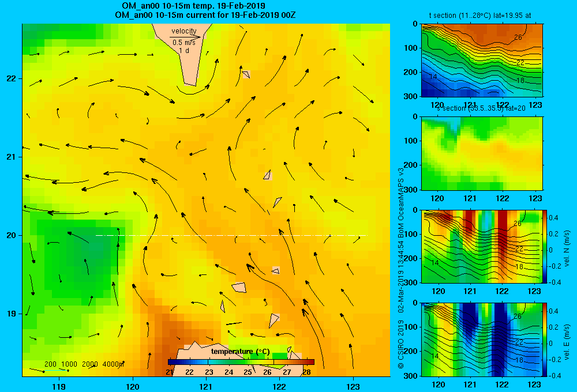
Task: Click the '0.5 m/s' velocity scale label
Action: click(184, 43)
